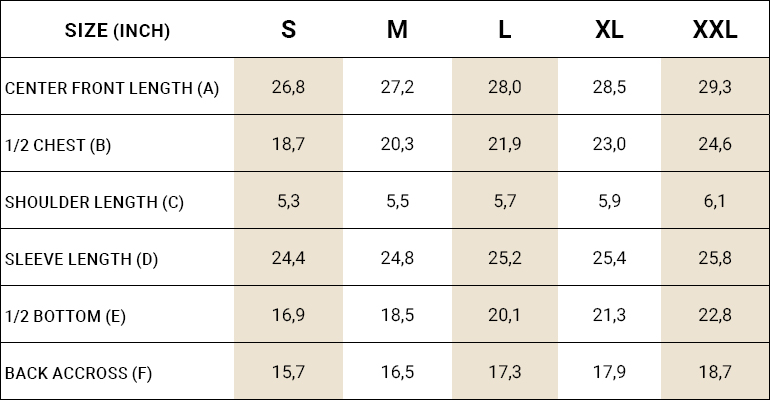Select the BACK ACCROSS (F) row label
The width and height of the screenshot is (770, 400).
(x=78, y=374)
